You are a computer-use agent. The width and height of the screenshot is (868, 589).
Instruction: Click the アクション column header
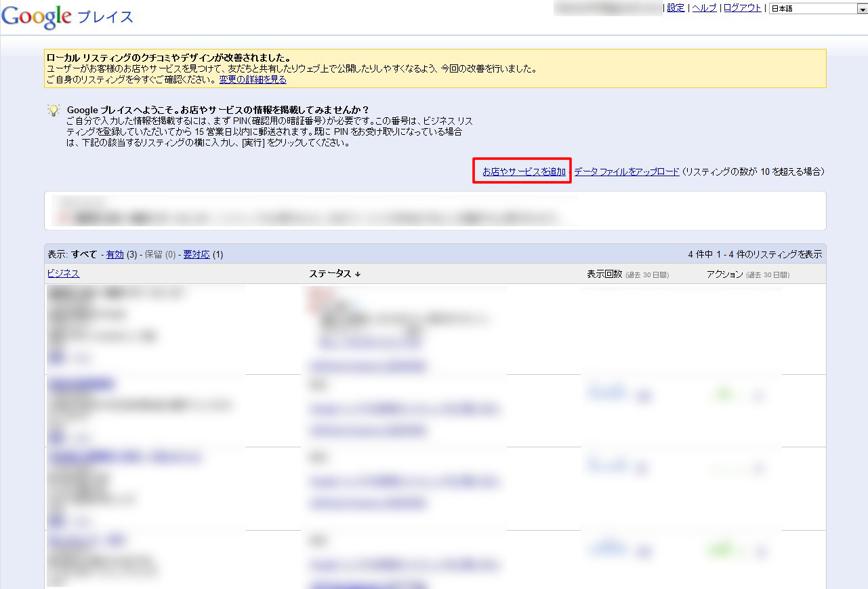pos(724,274)
